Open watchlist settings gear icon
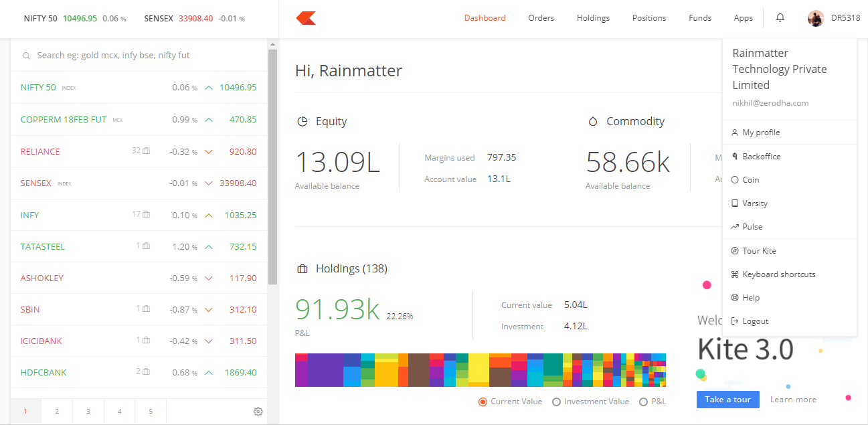This screenshot has height=425, width=868. point(258,412)
